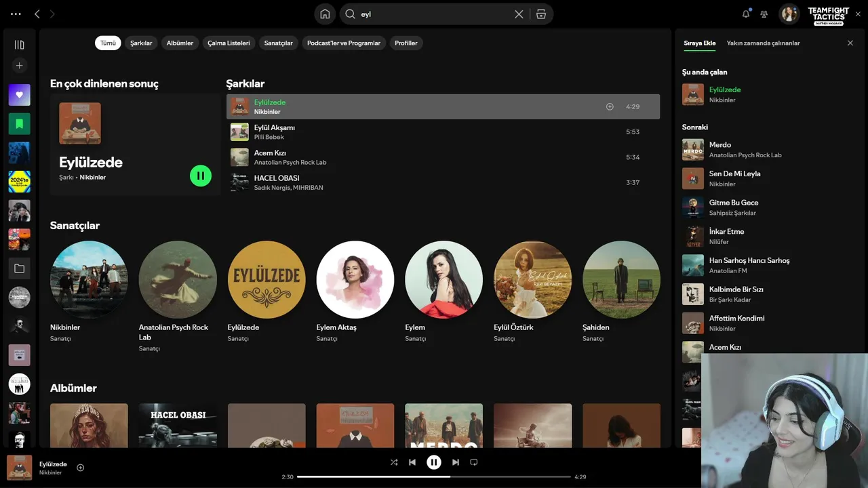Switch to Yakın zamanda çalınanlar tab
Viewport: 868px width, 488px height.
(763, 43)
